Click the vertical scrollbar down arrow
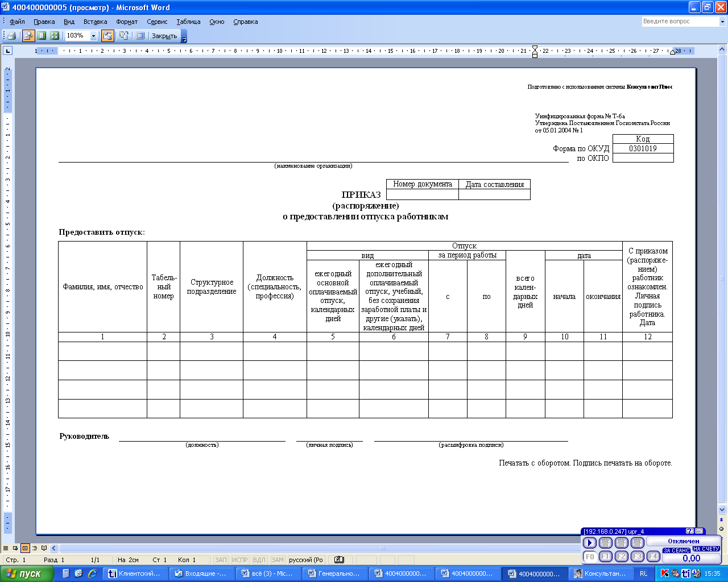Viewport: 728px width, 582px height. (722, 510)
